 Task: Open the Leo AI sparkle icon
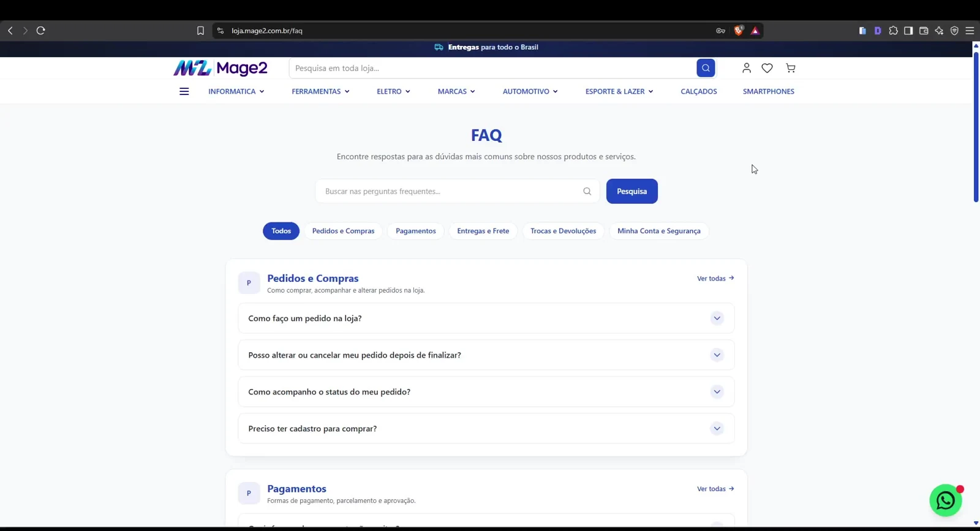point(939,31)
